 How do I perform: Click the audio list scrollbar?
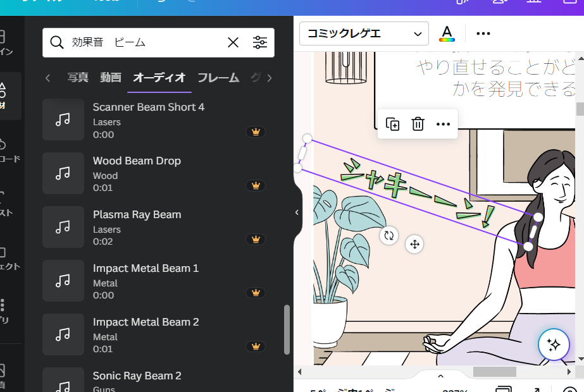click(x=287, y=330)
